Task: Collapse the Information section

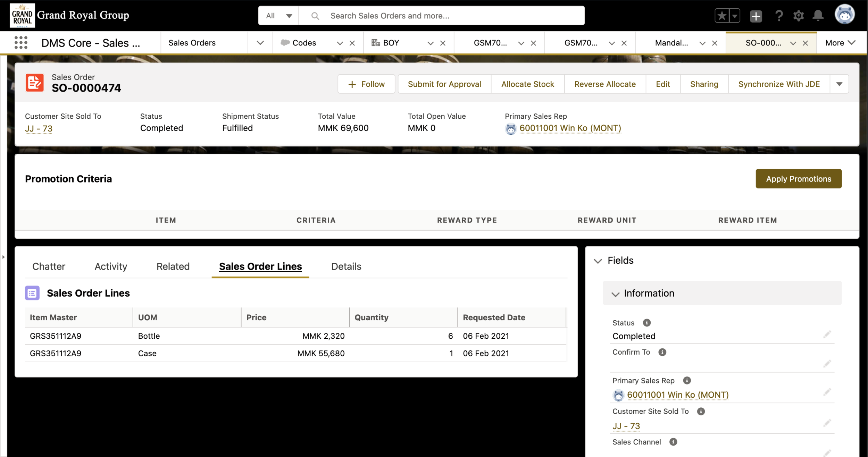Action: pyautogui.click(x=616, y=294)
